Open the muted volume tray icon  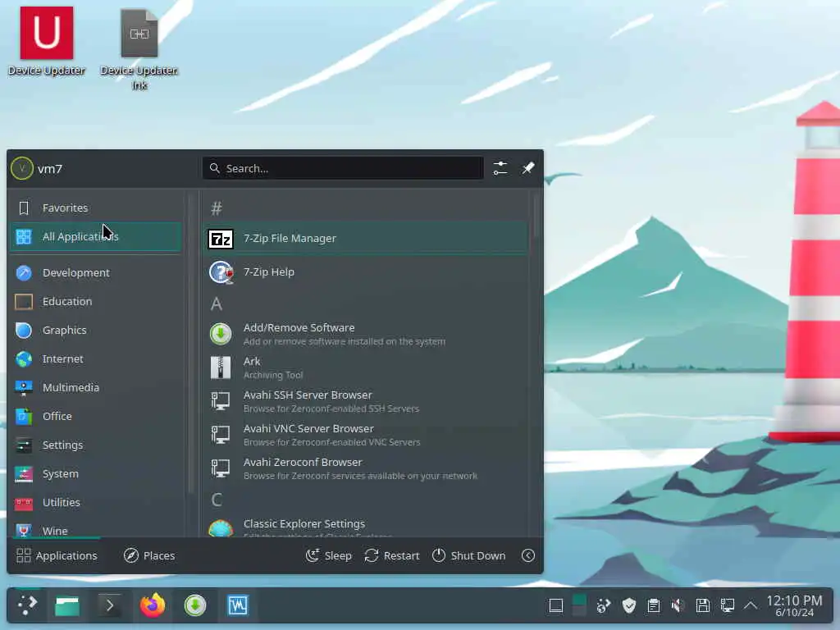point(678,606)
